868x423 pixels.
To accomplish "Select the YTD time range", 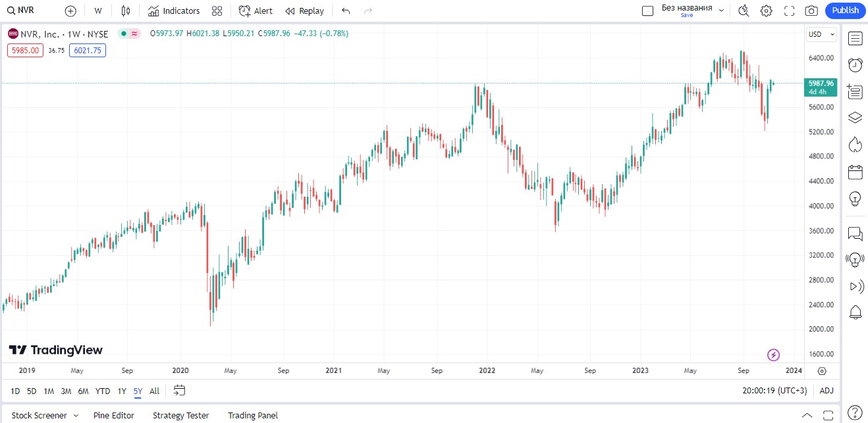I will 103,391.
